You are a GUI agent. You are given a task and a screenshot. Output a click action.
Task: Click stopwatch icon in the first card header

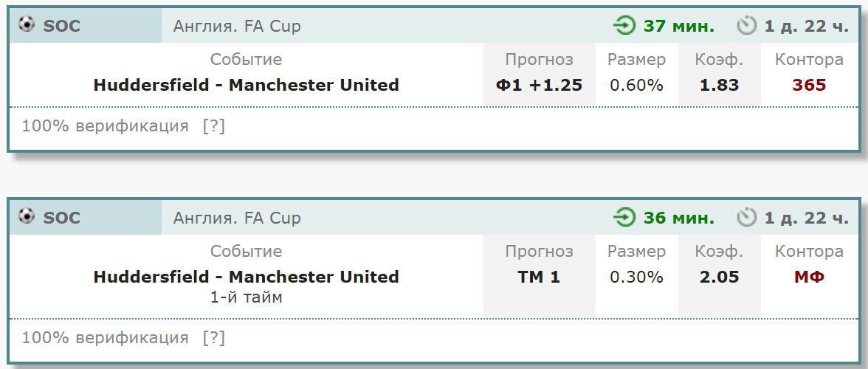coord(747,26)
